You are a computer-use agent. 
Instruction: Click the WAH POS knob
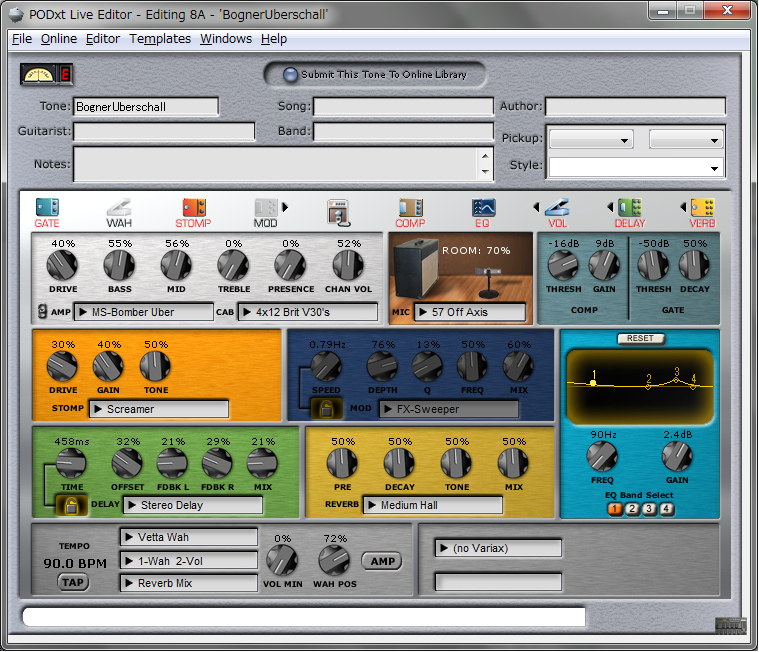[334, 561]
